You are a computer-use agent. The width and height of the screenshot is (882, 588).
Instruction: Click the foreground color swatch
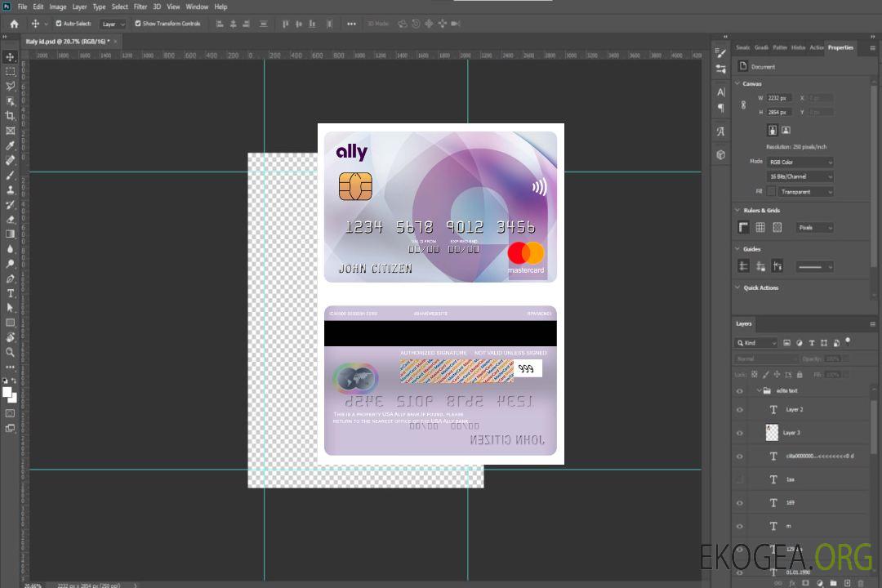[7, 393]
